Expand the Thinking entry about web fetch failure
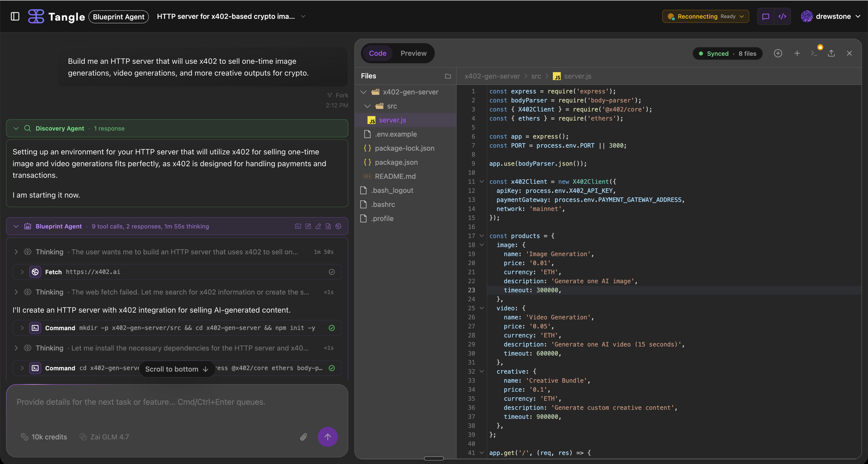Image resolution: width=868 pixels, height=464 pixels. point(16,292)
